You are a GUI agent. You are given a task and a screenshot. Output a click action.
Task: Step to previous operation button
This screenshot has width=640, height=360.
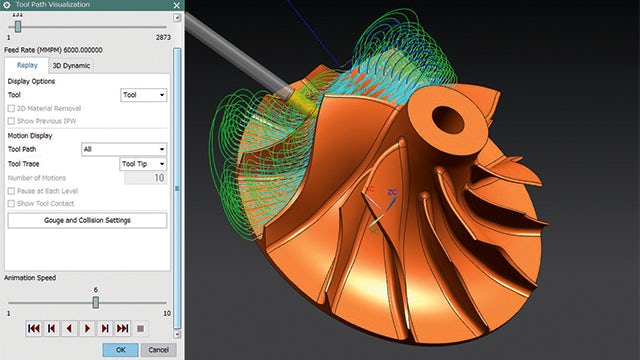[x=51, y=329]
